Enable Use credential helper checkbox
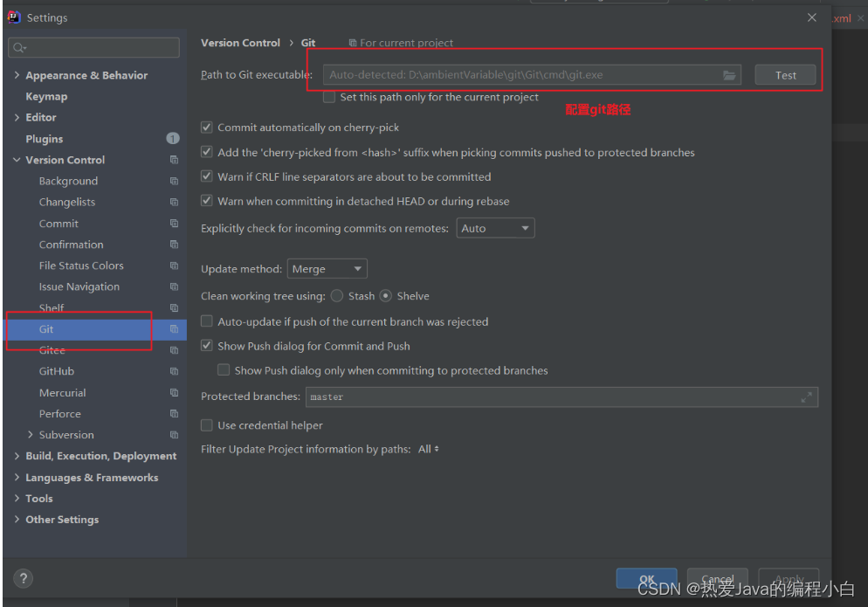The height and width of the screenshot is (607, 868). coord(206,425)
